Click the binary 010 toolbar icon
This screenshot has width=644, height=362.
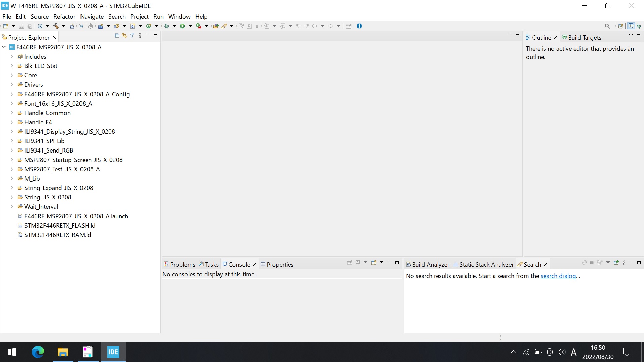coord(72,26)
